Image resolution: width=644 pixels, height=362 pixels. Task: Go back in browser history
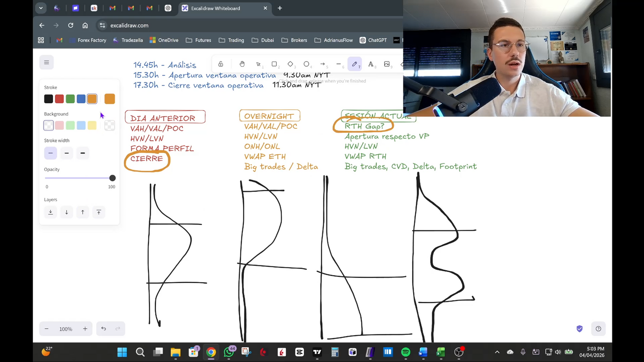click(41, 25)
